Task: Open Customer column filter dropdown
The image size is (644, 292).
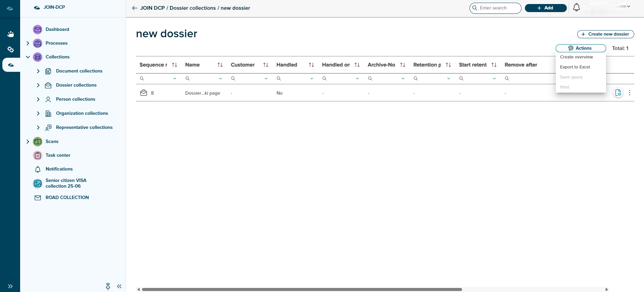Action: click(x=266, y=79)
